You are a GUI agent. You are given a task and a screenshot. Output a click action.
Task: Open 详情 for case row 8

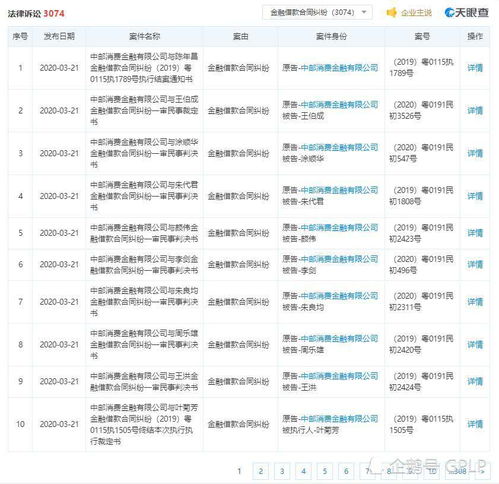pos(475,344)
